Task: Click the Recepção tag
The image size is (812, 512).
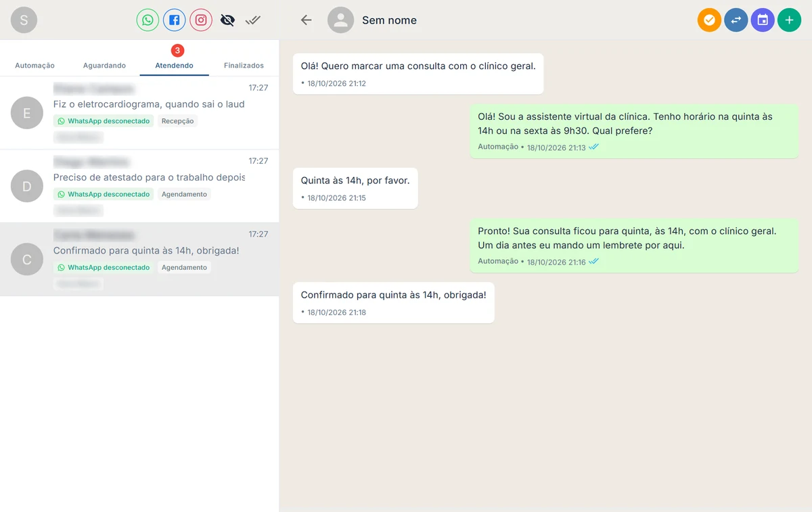Action: [177, 121]
